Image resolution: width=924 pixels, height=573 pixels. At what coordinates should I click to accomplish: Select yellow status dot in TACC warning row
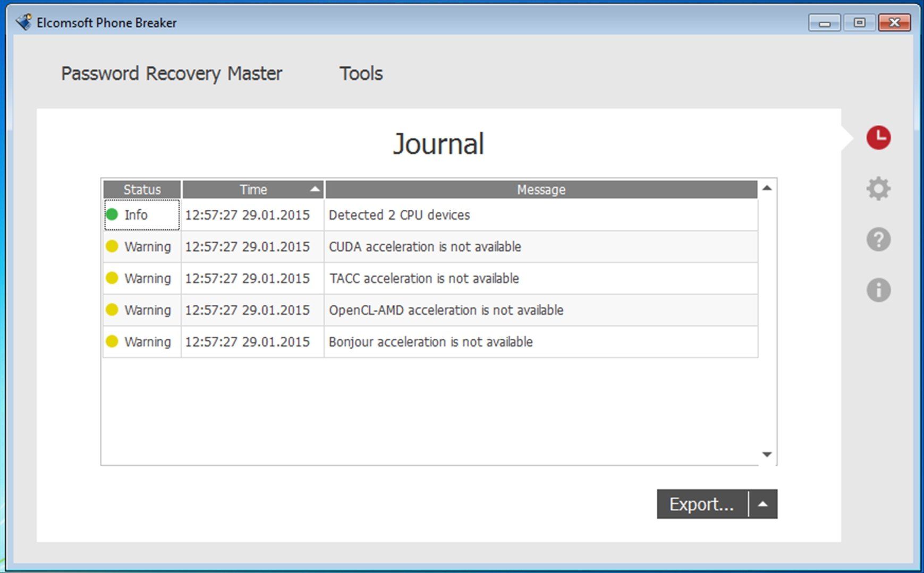tap(112, 278)
